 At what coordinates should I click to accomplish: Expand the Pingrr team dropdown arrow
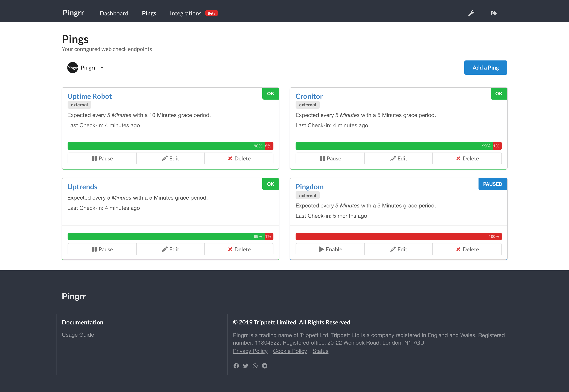pos(102,68)
